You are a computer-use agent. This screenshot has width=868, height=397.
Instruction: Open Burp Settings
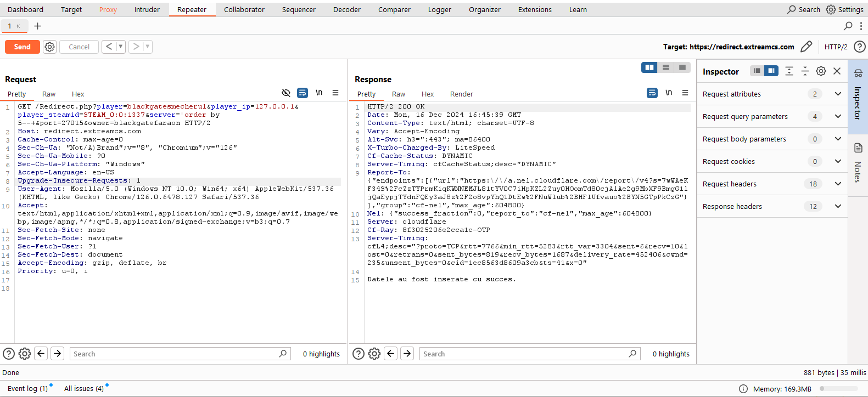[845, 9]
